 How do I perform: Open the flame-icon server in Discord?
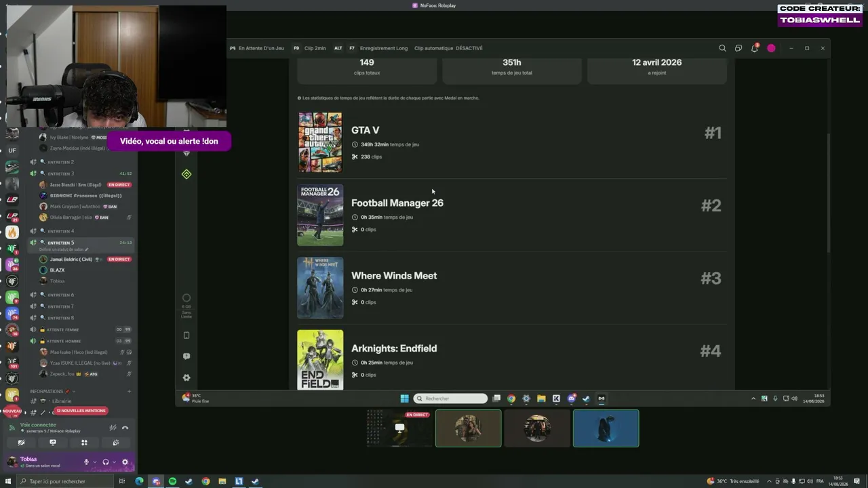(12, 232)
